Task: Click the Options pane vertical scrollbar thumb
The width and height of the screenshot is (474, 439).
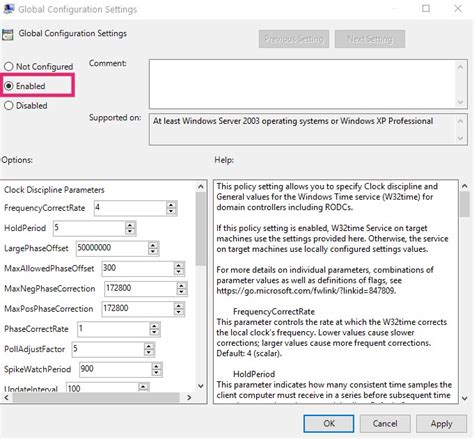Action: 201,229
